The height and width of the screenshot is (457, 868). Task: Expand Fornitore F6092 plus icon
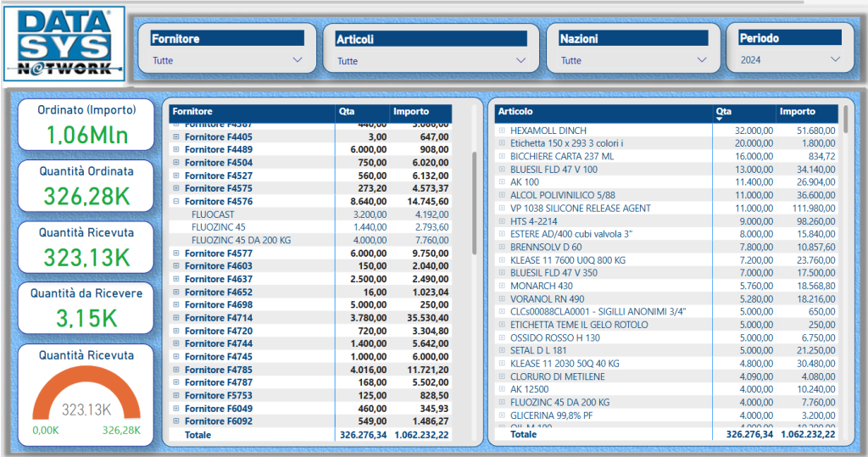pyautogui.click(x=176, y=421)
